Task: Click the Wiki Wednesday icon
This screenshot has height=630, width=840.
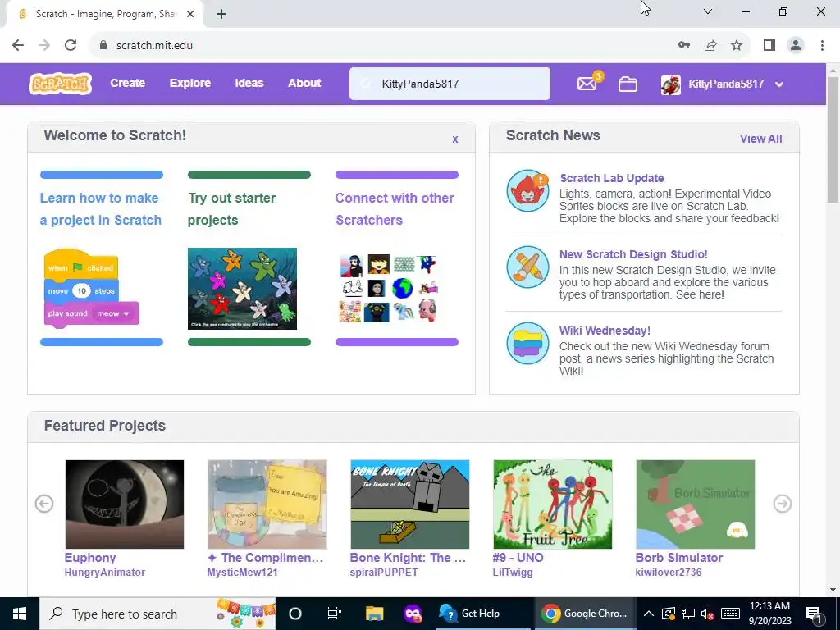Action: pyautogui.click(x=527, y=343)
